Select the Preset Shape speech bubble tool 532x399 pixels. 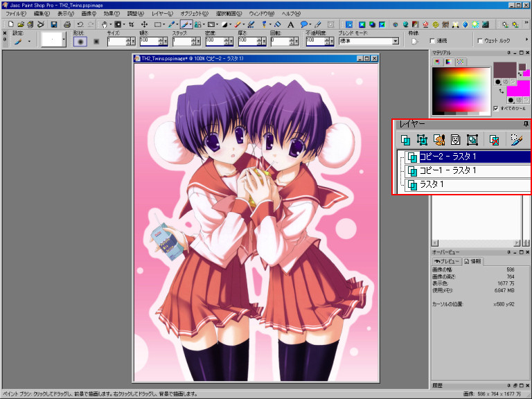point(303,24)
